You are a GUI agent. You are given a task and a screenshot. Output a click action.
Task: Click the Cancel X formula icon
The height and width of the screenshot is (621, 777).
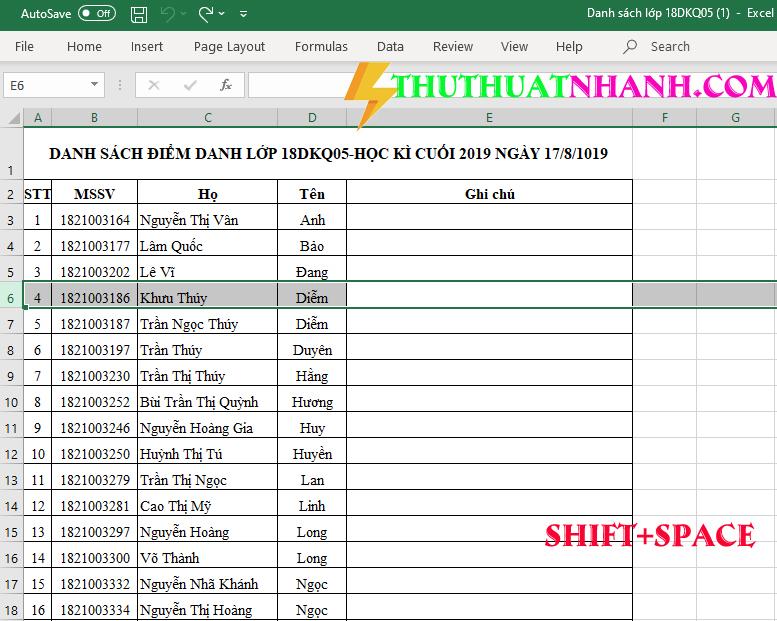[154, 85]
